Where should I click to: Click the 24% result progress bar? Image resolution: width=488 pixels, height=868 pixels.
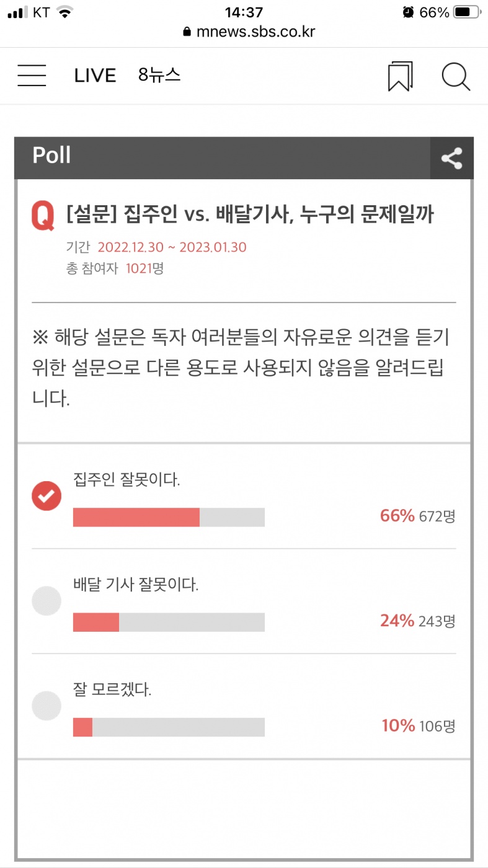point(169,622)
